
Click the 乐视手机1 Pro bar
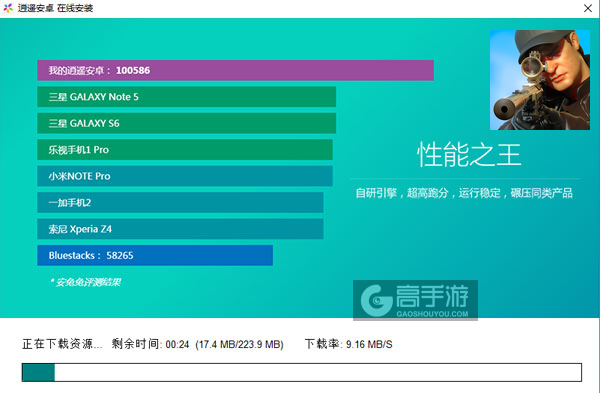click(x=185, y=150)
